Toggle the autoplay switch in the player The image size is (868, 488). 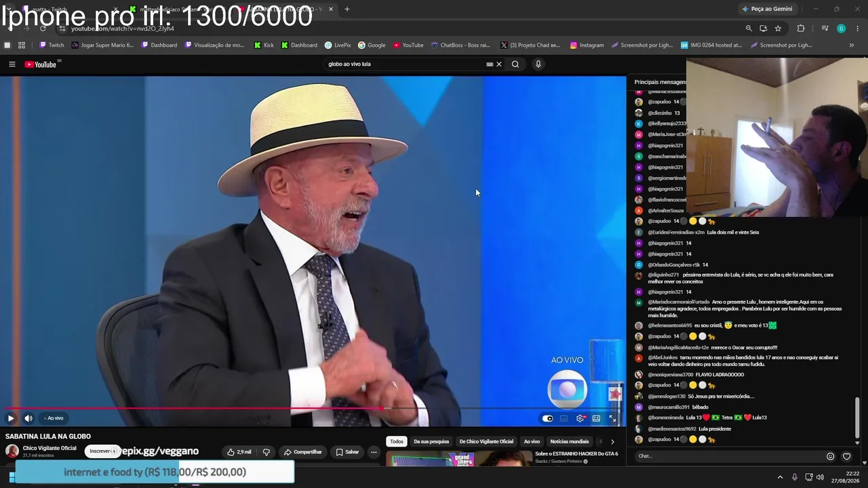click(x=548, y=418)
